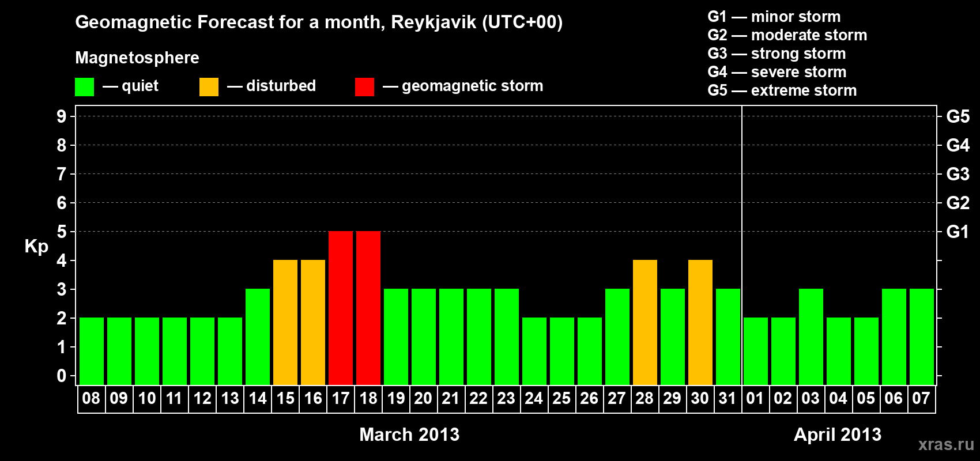Select the green bar for April 03
The width and height of the screenshot is (980, 461).
[x=811, y=337]
